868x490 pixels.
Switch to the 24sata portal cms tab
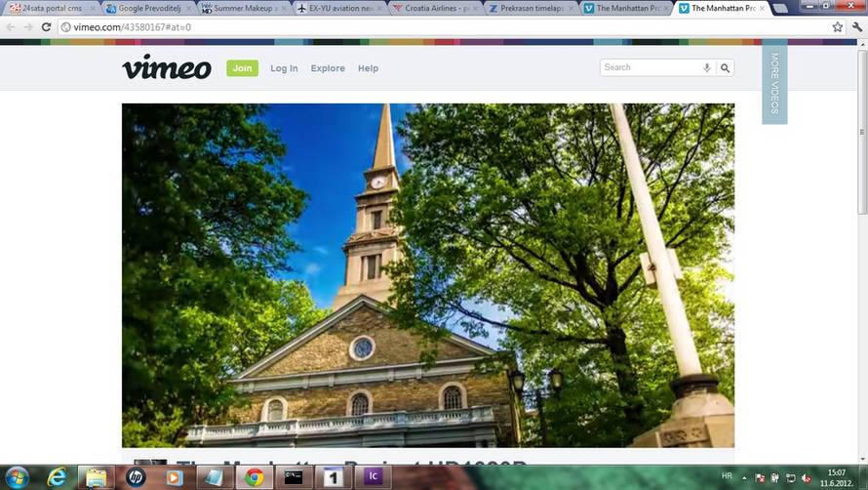pyautogui.click(x=52, y=9)
